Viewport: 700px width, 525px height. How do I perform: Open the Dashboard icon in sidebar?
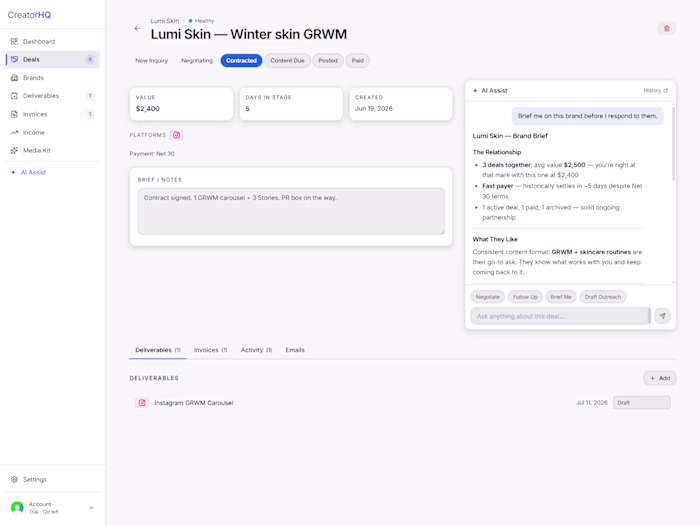[x=14, y=42]
